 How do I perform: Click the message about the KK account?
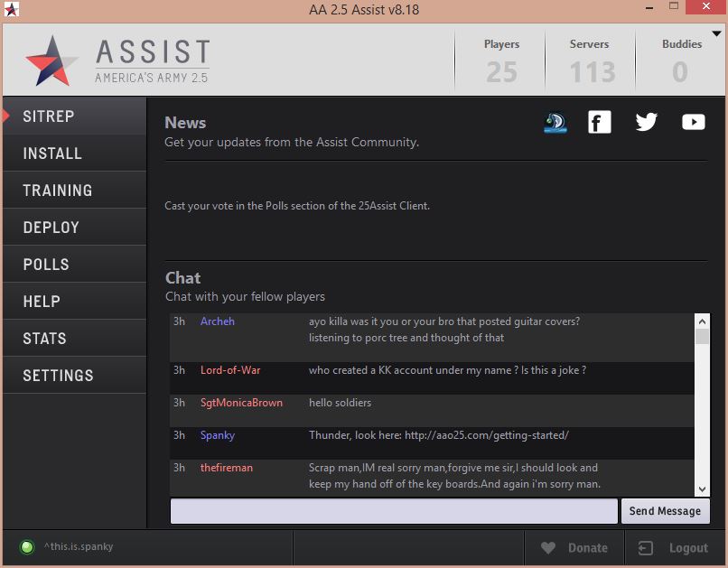448,370
